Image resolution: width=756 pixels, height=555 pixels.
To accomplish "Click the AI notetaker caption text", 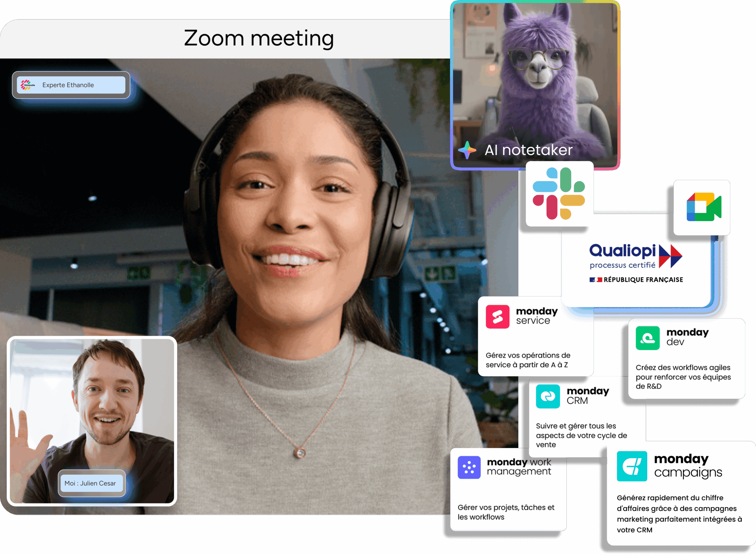I will 528,150.
